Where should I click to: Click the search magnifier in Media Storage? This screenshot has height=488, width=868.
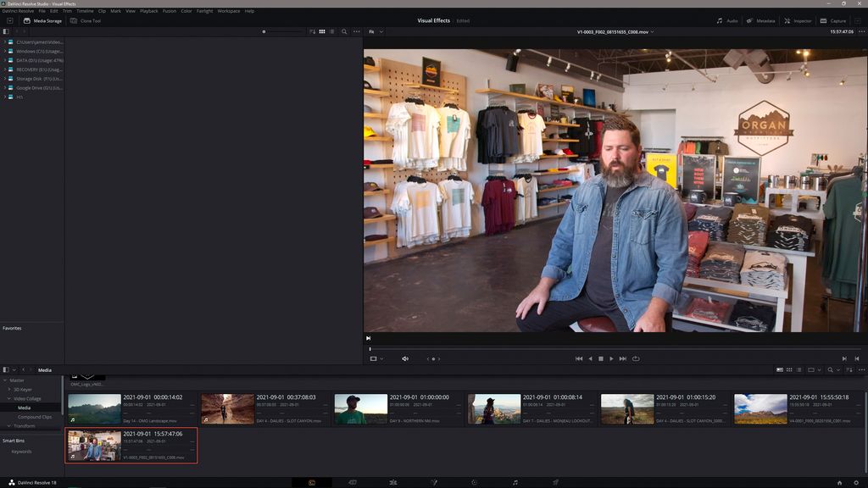tap(344, 31)
